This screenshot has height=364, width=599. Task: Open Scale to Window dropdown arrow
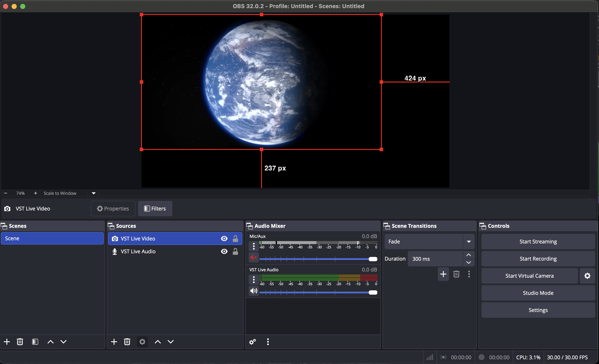(94, 193)
